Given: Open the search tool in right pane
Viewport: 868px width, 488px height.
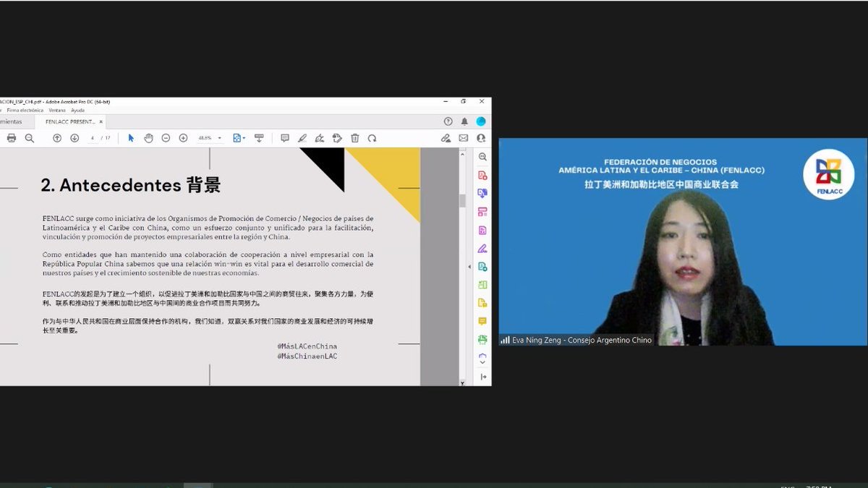Looking at the screenshot, I should point(482,157).
